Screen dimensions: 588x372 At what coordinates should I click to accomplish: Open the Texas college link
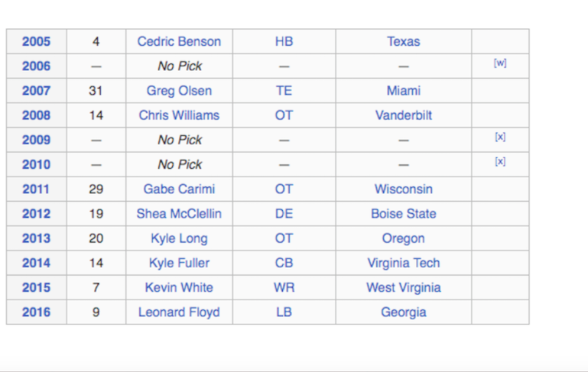point(404,41)
